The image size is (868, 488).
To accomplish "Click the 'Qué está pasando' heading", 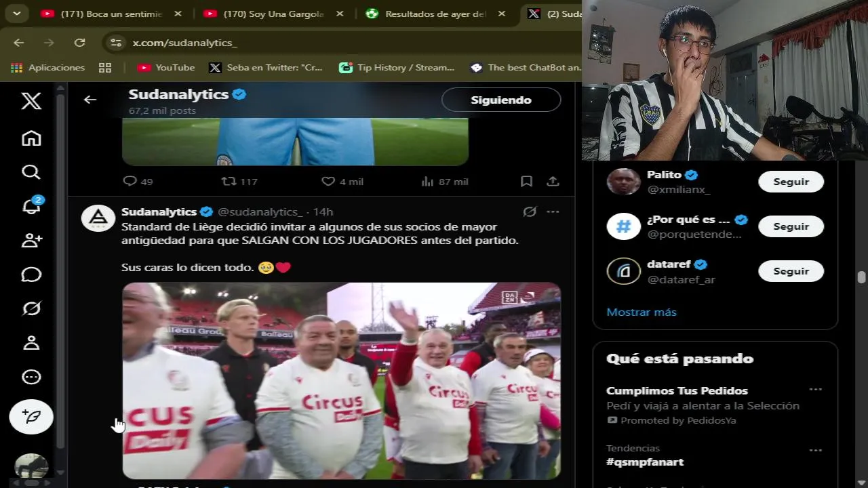I will (679, 359).
